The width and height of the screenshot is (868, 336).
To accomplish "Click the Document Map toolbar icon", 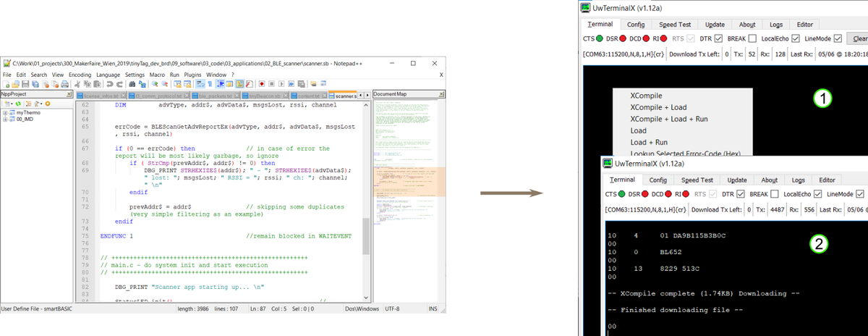I will 239,84.
